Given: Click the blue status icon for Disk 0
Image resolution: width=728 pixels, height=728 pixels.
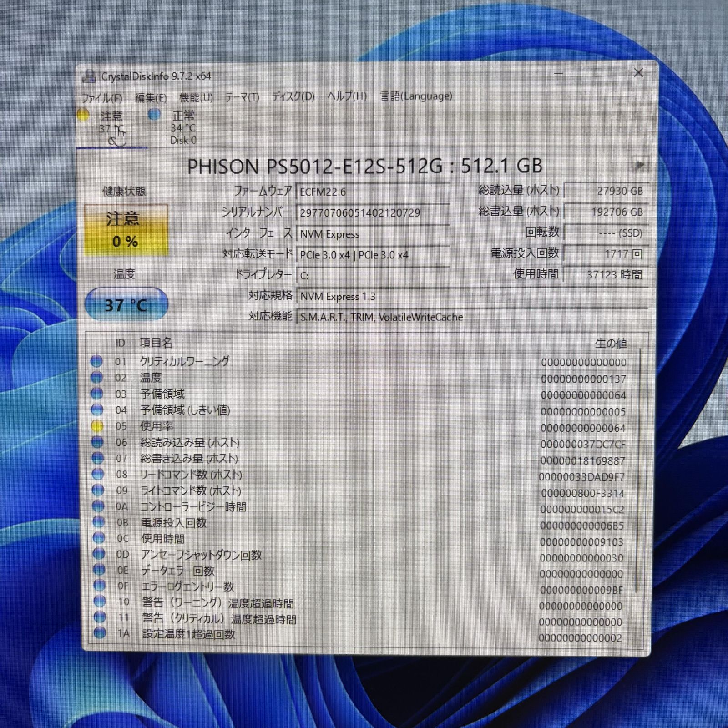Looking at the screenshot, I should click(x=155, y=115).
